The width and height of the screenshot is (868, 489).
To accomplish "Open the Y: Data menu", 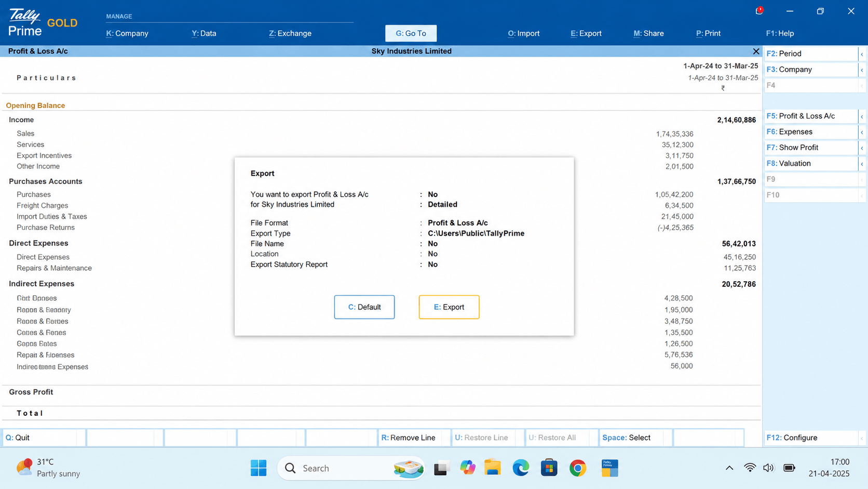I will pyautogui.click(x=204, y=33).
